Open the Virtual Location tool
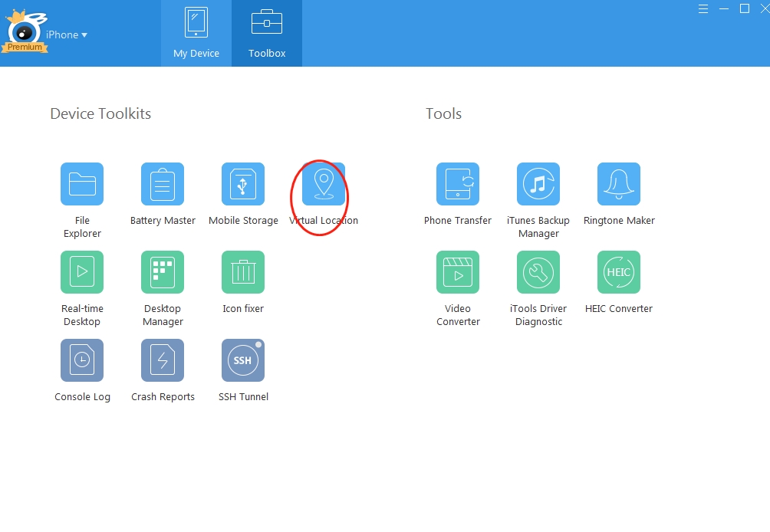This screenshot has width=770, height=532. tap(323, 184)
